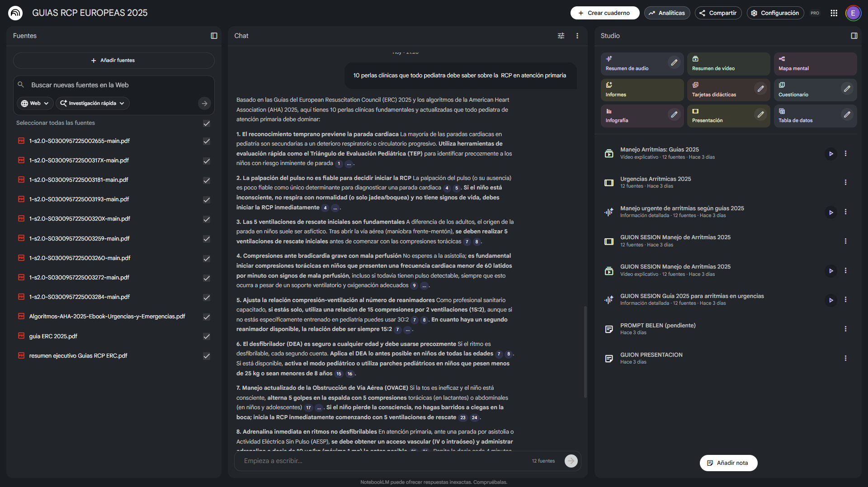Toggle Seleccionar todas las fuentes checkbox
This screenshot has height=487, width=868.
pyautogui.click(x=207, y=123)
